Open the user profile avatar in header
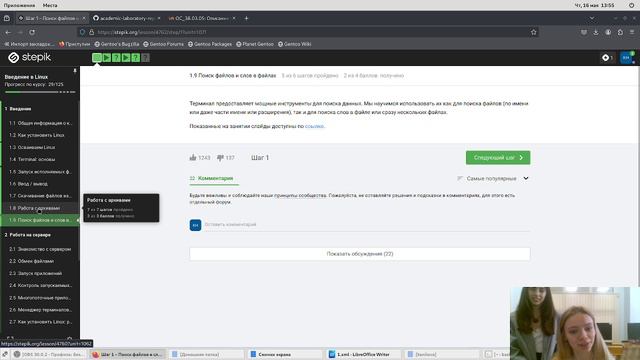Screen dimensions: 640x360 pyautogui.click(x=627, y=58)
